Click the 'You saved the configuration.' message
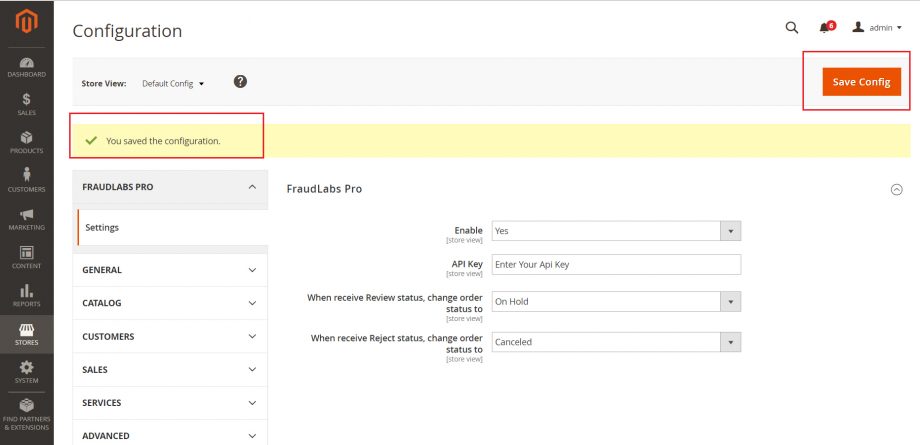The height and width of the screenshot is (445, 920). [163, 141]
